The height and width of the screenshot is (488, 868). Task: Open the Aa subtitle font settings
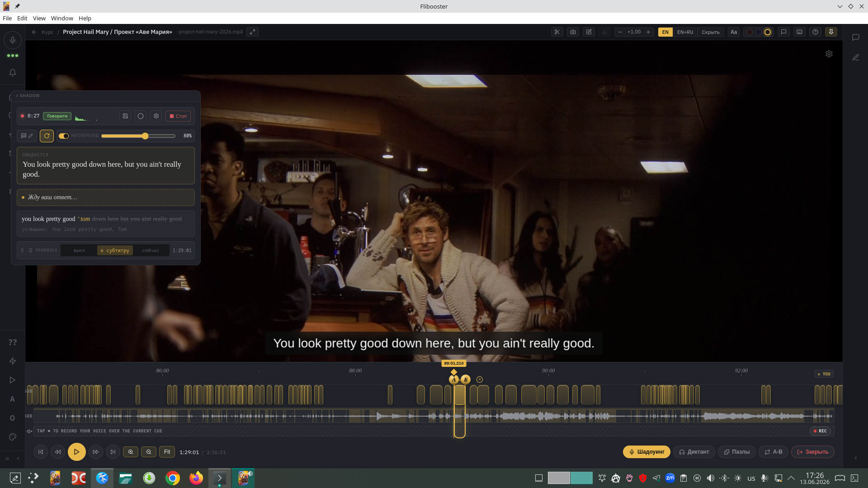click(734, 32)
